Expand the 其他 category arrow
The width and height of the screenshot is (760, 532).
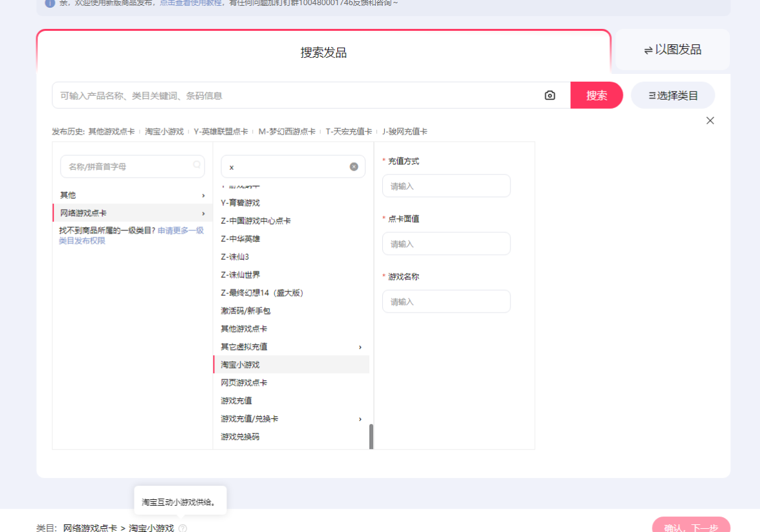(x=203, y=195)
